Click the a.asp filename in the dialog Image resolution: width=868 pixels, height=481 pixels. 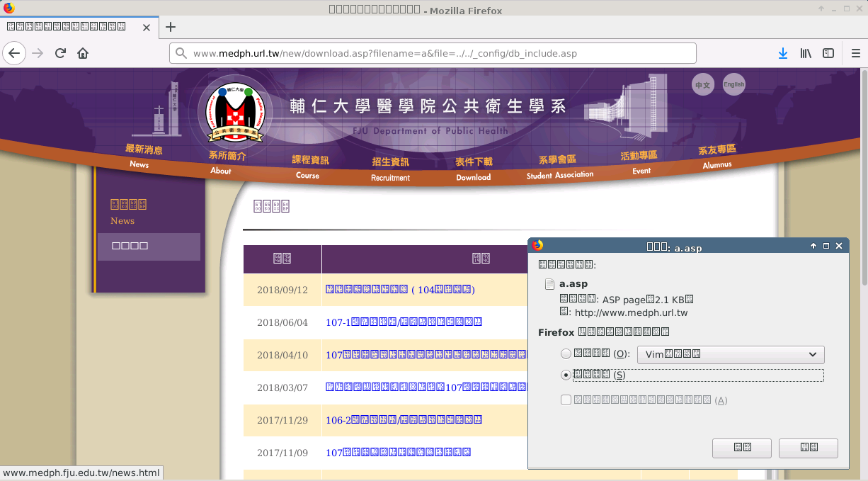pyautogui.click(x=573, y=284)
